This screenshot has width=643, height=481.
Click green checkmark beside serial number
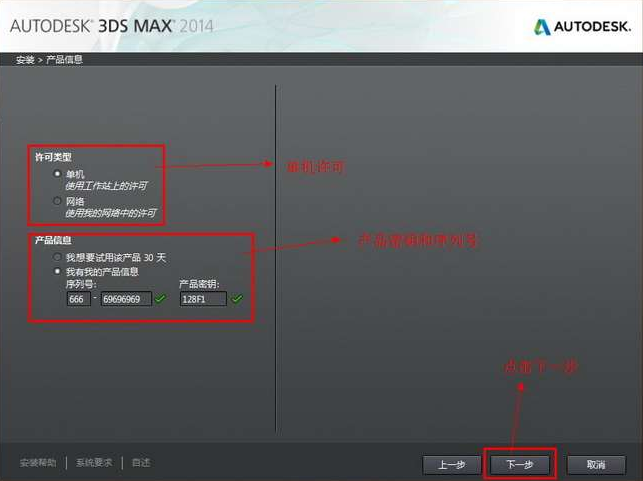[160, 299]
